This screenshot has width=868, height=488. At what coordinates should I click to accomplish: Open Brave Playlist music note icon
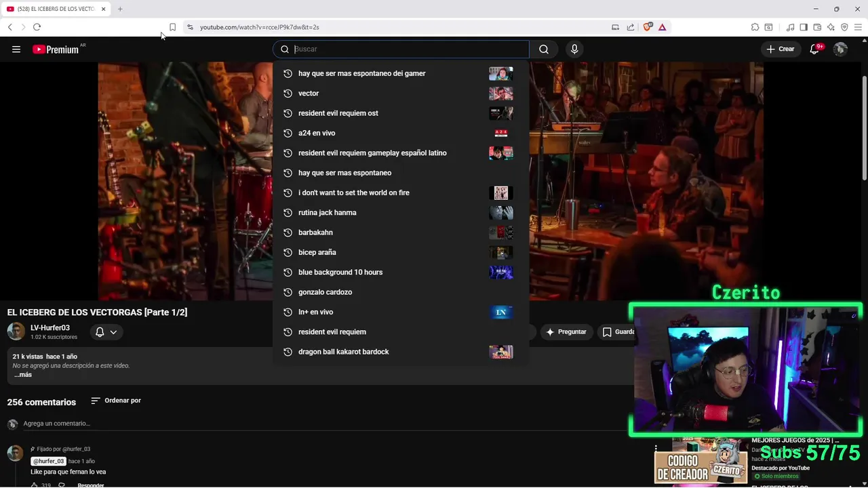pyautogui.click(x=790, y=27)
